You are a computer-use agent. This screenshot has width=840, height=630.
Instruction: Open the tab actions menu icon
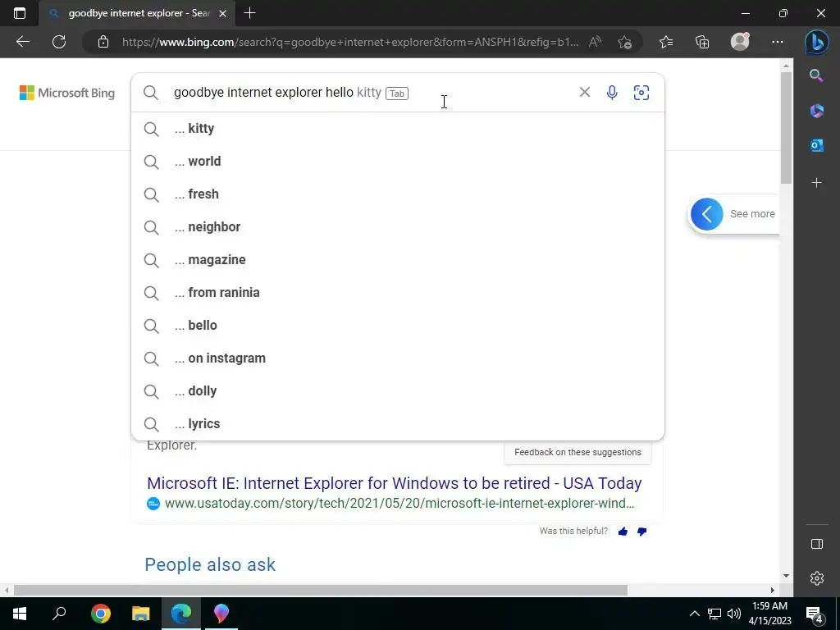pos(20,13)
